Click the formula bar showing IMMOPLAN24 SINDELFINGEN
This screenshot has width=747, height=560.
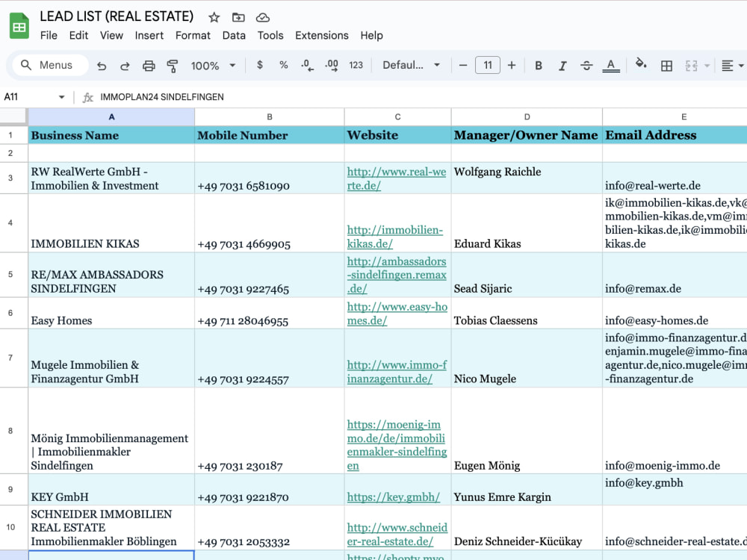419,97
